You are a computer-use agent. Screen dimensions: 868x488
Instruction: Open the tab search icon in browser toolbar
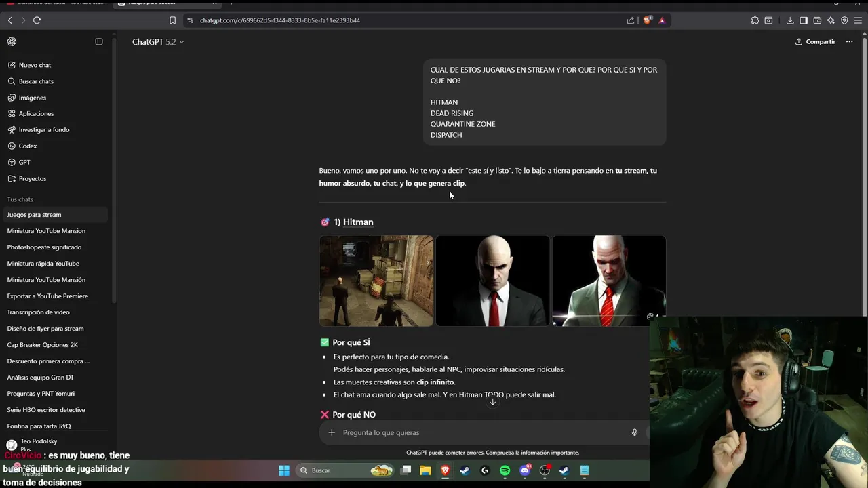(768, 20)
